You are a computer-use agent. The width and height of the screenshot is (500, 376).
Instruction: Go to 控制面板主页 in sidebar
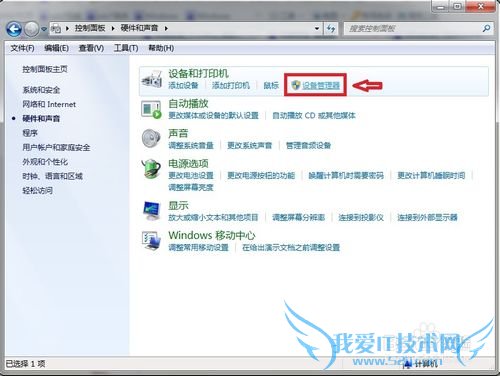click(45, 69)
